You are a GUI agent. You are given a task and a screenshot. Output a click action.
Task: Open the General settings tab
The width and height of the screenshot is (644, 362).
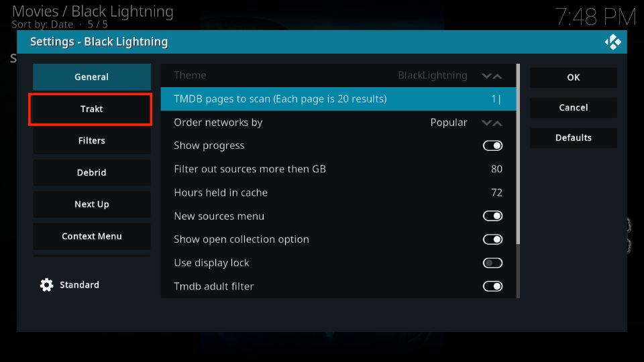(x=92, y=76)
